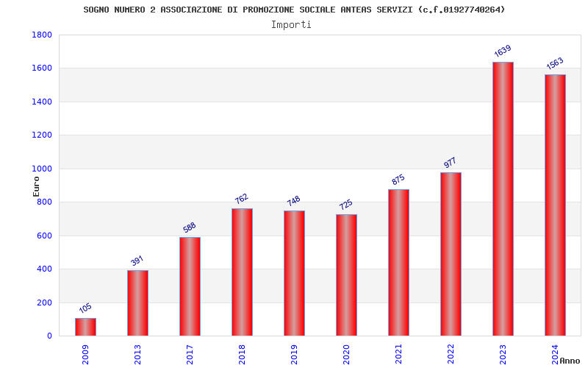Click the y-axis tick label 400
This screenshot has height=368, width=588.
(44, 269)
